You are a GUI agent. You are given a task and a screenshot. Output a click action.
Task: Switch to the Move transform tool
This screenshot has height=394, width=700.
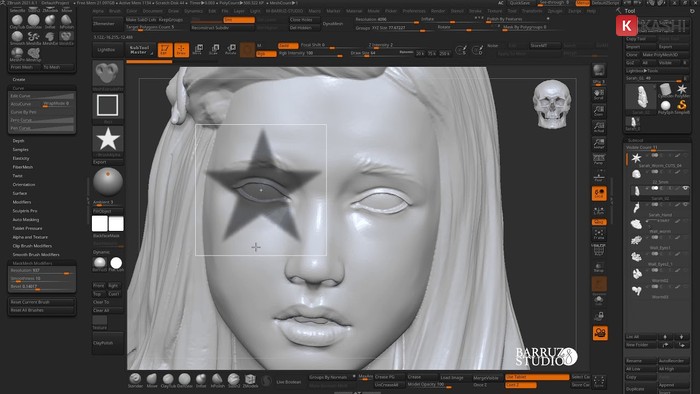[198, 50]
